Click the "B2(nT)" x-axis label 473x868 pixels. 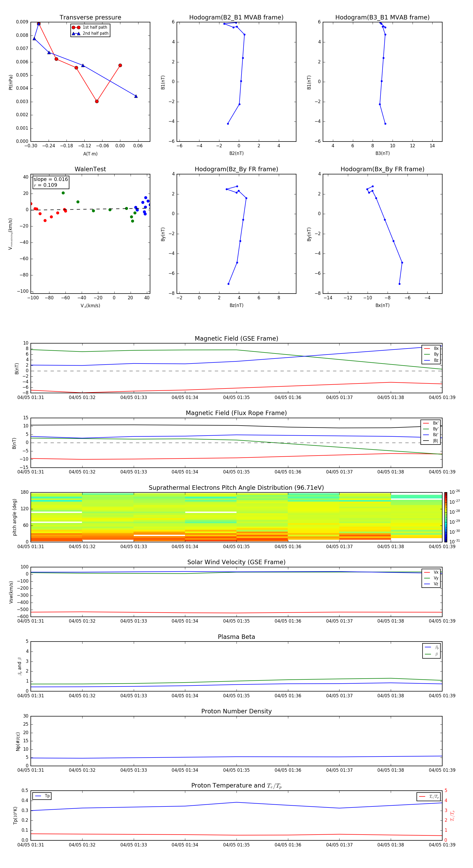pyautogui.click(x=236, y=153)
